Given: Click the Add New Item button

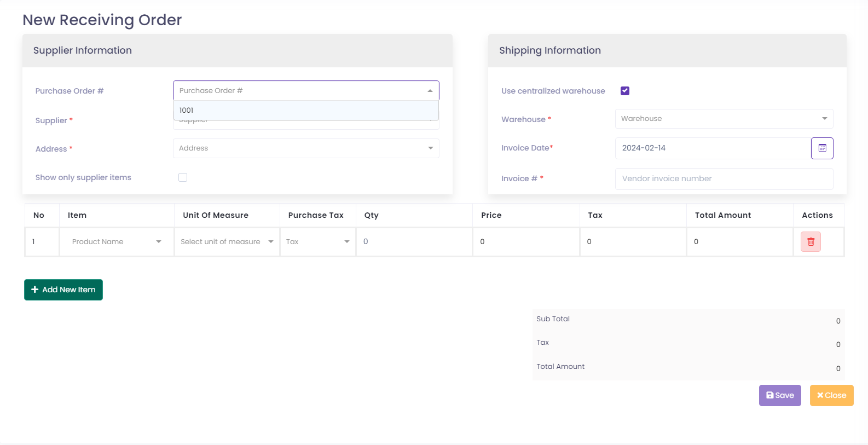Looking at the screenshot, I should (63, 290).
